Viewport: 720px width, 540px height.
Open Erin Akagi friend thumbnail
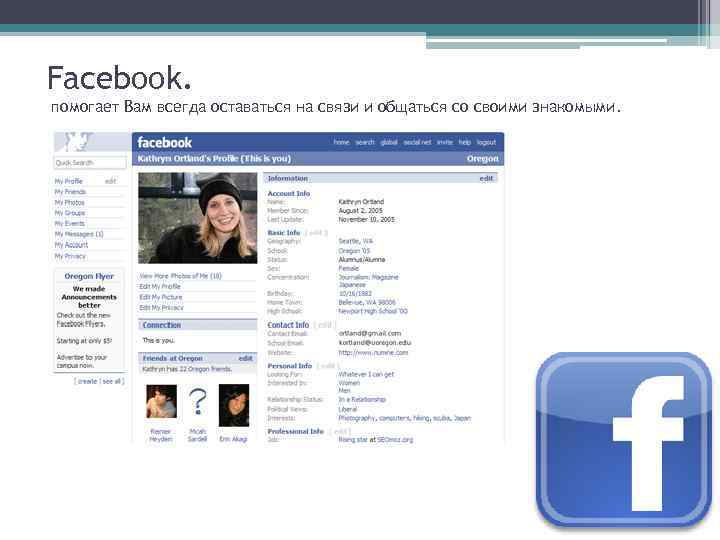[234, 405]
